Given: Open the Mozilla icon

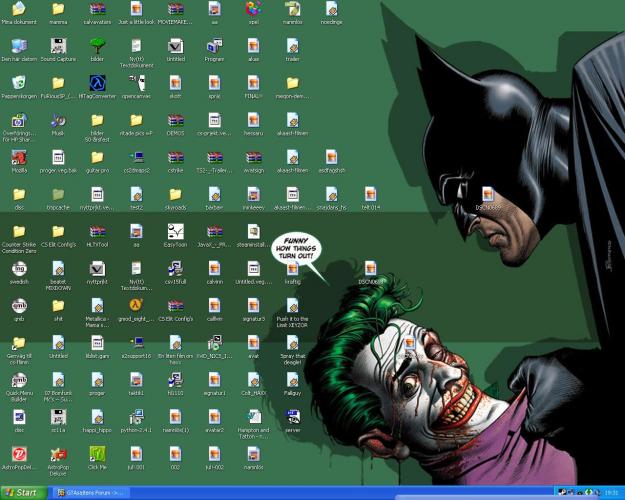Looking at the screenshot, I should (x=19, y=157).
